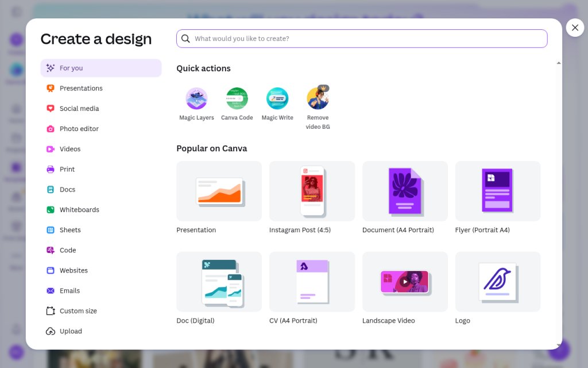Choose the Landscape Video thumbnail
The height and width of the screenshot is (368, 588).
pyautogui.click(x=405, y=282)
